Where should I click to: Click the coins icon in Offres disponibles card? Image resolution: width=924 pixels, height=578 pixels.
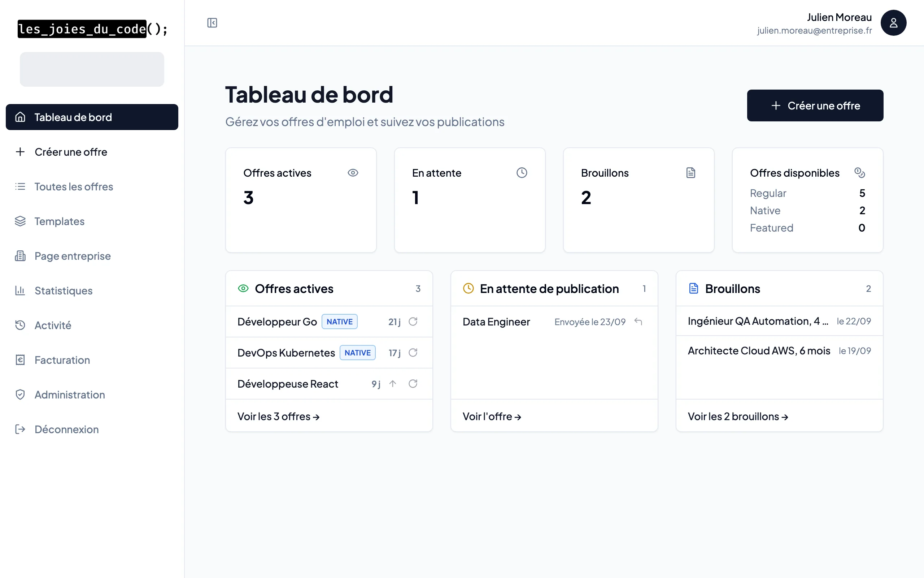859,173
